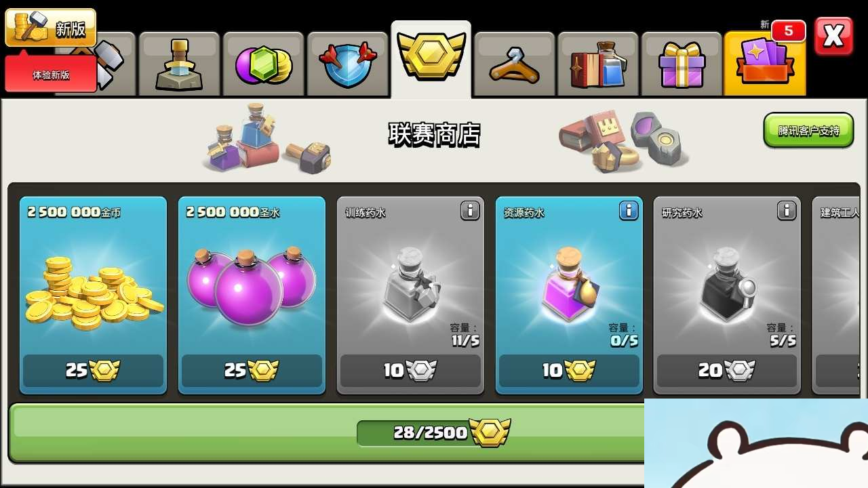Open the magic books and potions tab

point(598,64)
